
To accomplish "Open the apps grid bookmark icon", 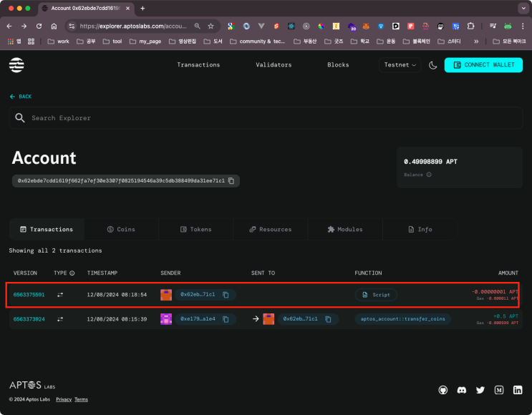I will click(x=11, y=41).
